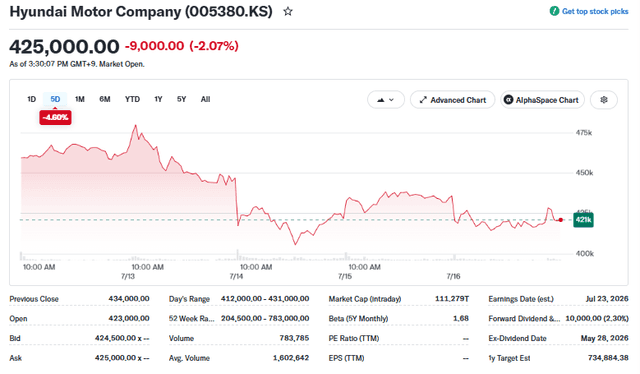Switch chart to 5Y range

click(x=182, y=99)
